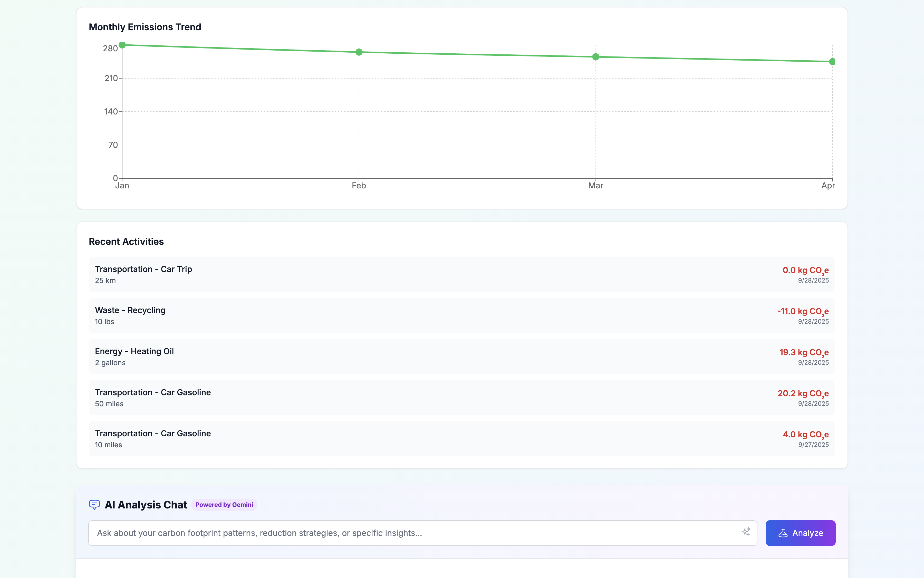Click the sparkle icon in chat input
The height and width of the screenshot is (578, 924).
746,532
